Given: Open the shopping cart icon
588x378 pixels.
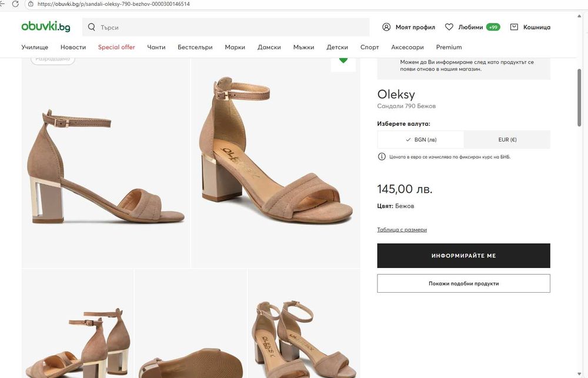Looking at the screenshot, I should [514, 27].
